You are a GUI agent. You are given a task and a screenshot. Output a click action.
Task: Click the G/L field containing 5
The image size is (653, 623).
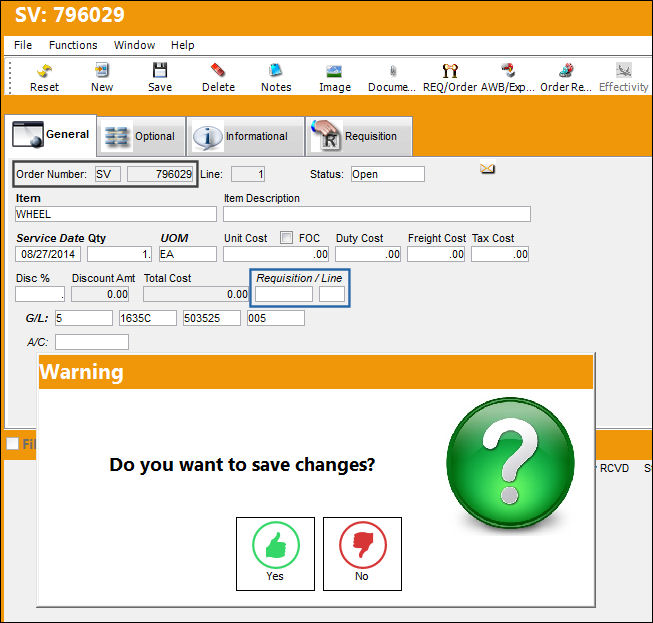84,318
